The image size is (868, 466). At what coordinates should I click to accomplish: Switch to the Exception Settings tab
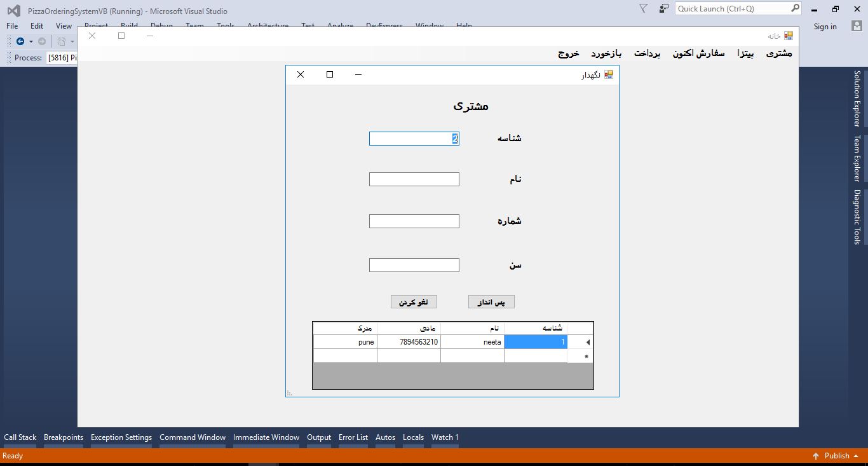click(x=121, y=437)
